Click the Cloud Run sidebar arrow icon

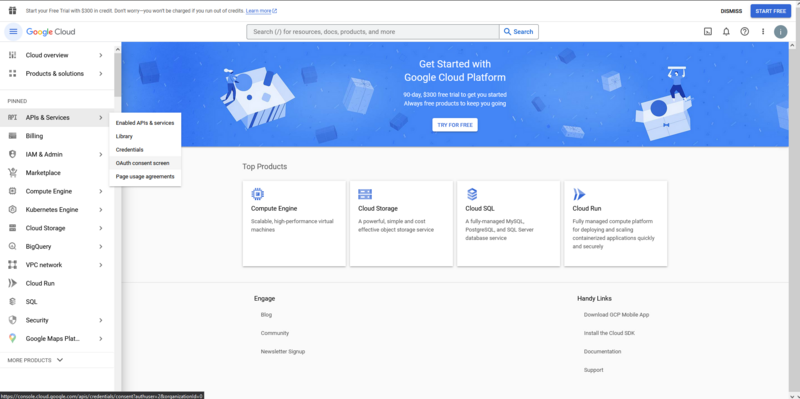[x=13, y=283]
